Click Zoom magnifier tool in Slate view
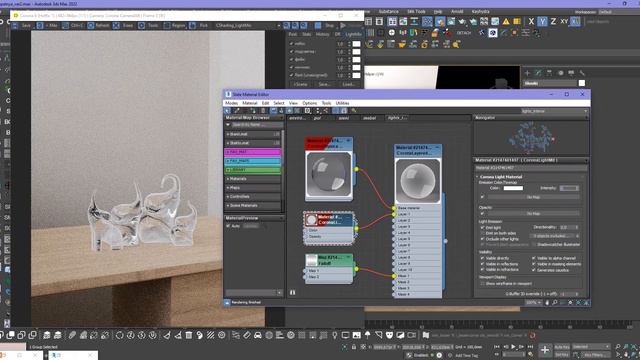The height and width of the screenshot is (360, 640). (x=555, y=302)
